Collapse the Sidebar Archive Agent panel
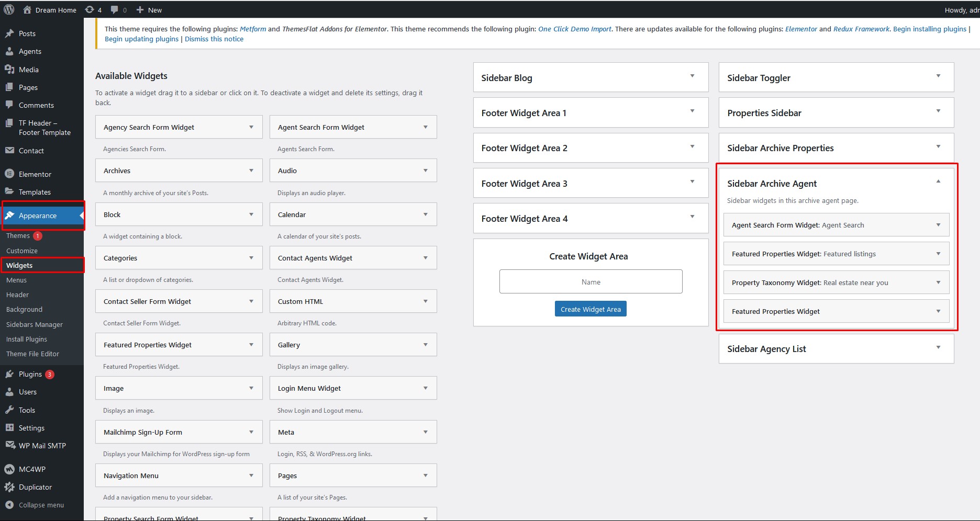The image size is (980, 521). (938, 182)
